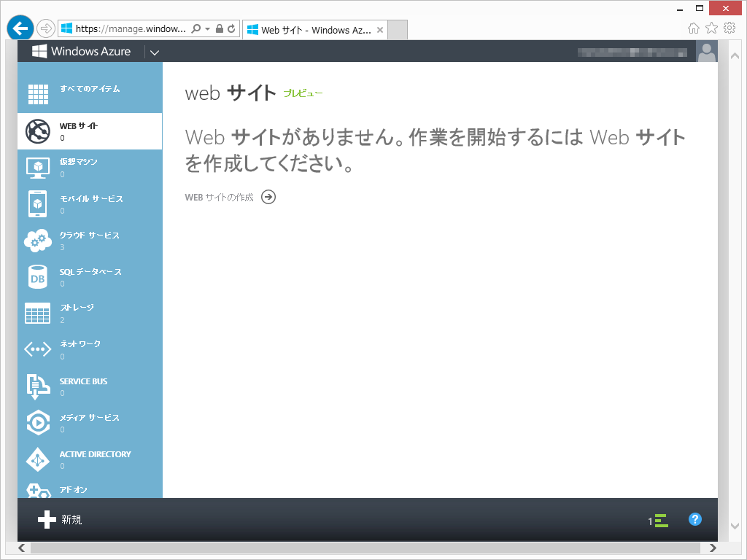Screen dimensions: 747x560
Task: Open the browser home icon
Action: [694, 28]
